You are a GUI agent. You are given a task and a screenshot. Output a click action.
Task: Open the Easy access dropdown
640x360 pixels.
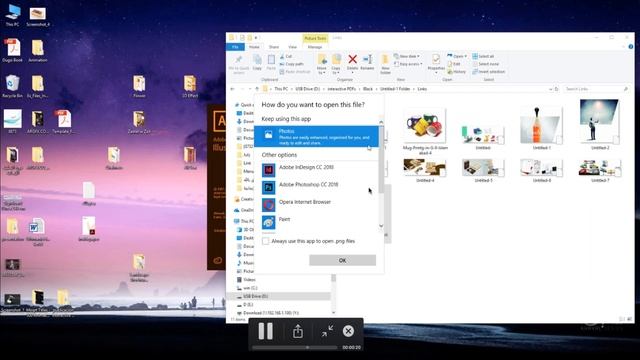click(408, 64)
